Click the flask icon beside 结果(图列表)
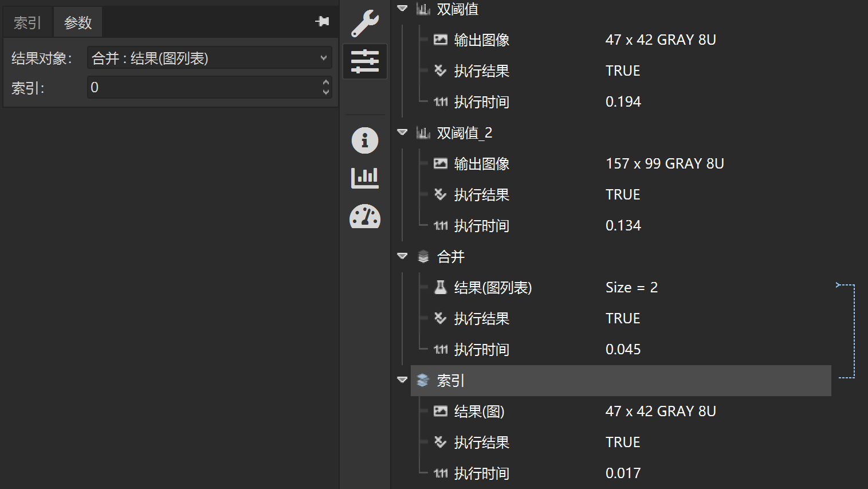Viewport: 868px width, 489px height. pyautogui.click(x=440, y=287)
